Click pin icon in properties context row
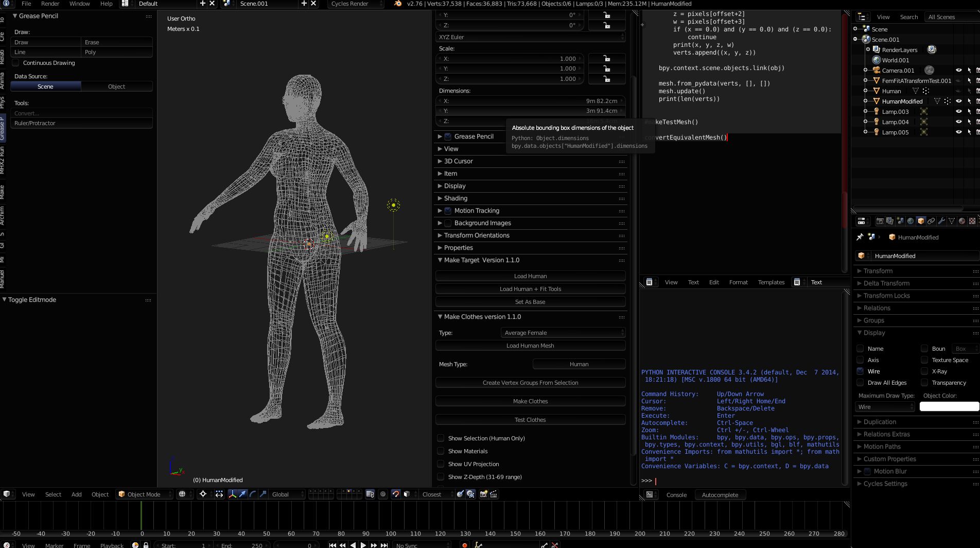This screenshot has height=548, width=980. click(860, 237)
